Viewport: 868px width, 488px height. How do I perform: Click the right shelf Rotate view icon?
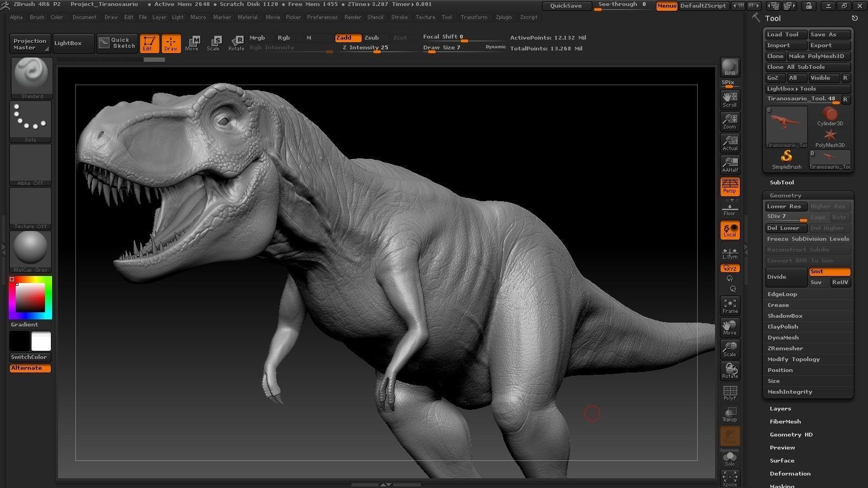coord(730,371)
